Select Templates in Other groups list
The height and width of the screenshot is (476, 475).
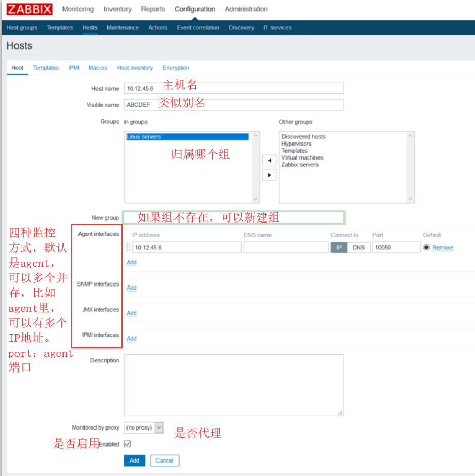(x=294, y=151)
